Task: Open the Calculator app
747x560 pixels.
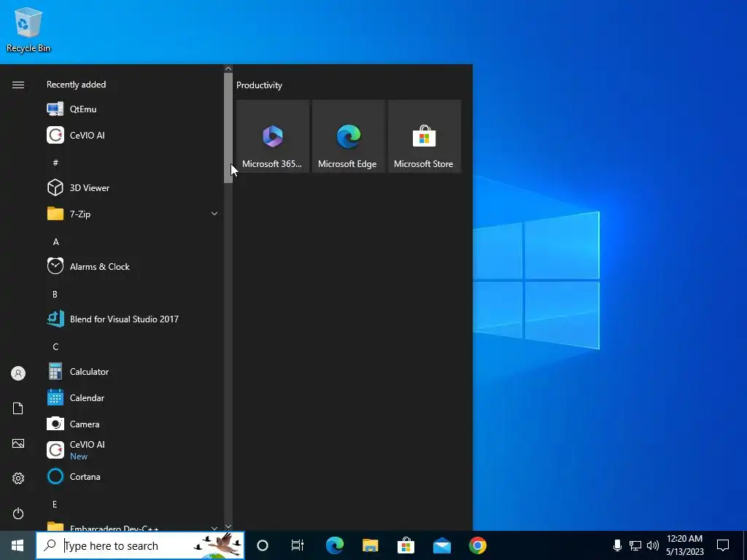Action: [133, 371]
